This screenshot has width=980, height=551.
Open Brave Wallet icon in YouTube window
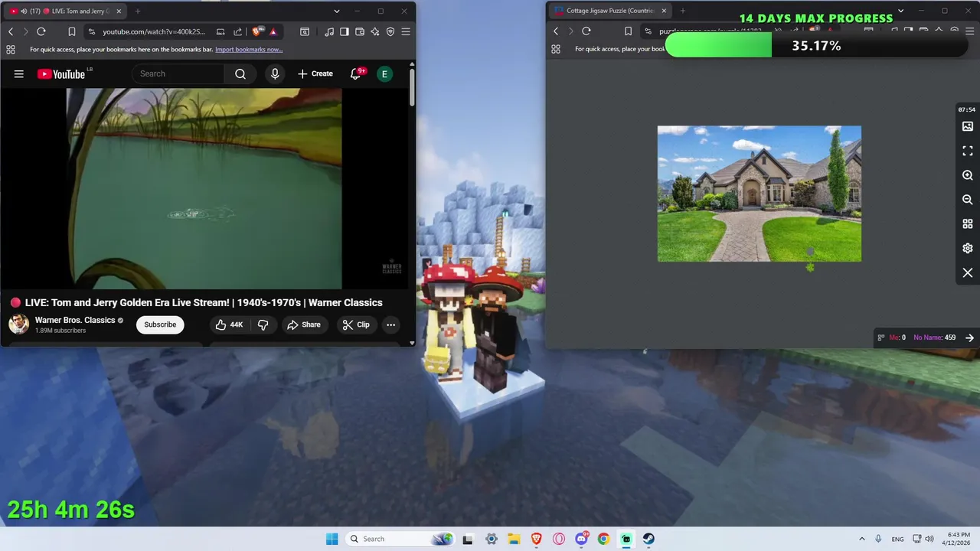360,31
